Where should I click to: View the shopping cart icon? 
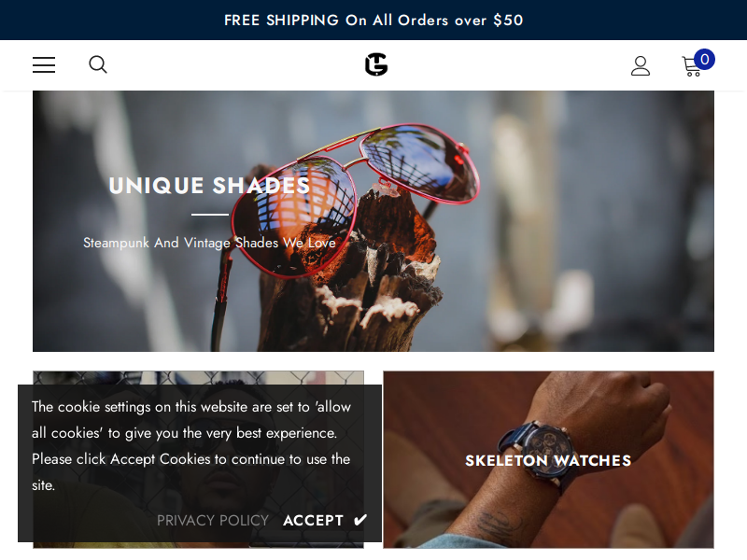coord(691,66)
